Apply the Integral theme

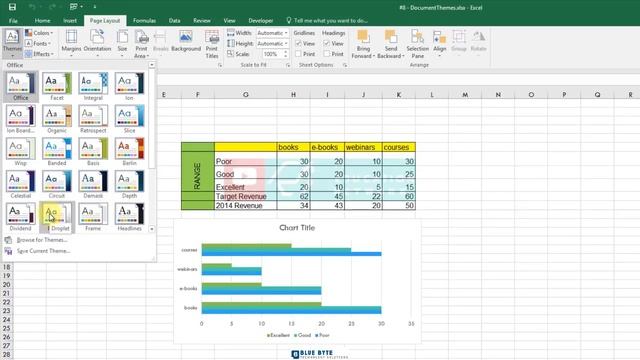pyautogui.click(x=93, y=86)
